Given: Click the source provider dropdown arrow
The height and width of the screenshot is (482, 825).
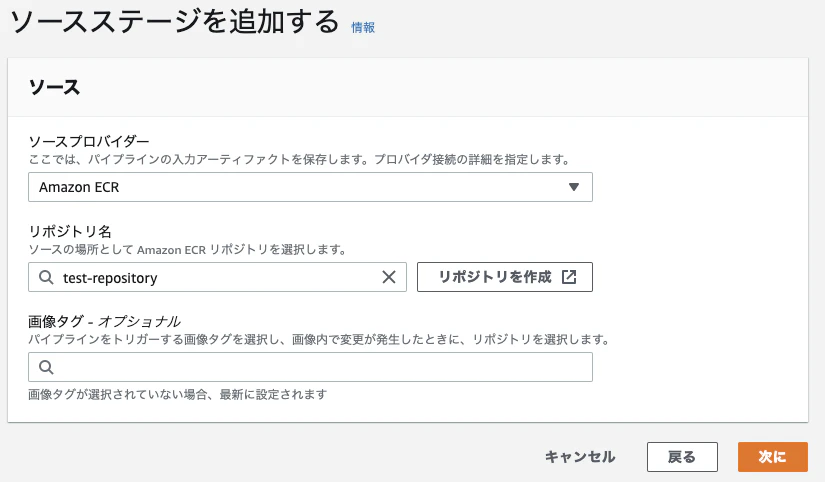Looking at the screenshot, I should click(x=574, y=187).
